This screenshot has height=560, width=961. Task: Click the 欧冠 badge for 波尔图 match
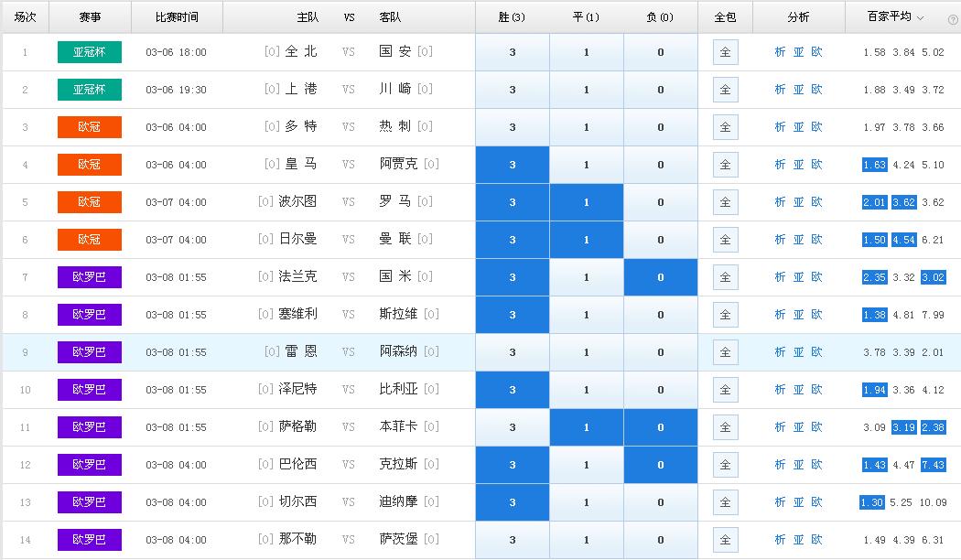pyautogui.click(x=89, y=202)
